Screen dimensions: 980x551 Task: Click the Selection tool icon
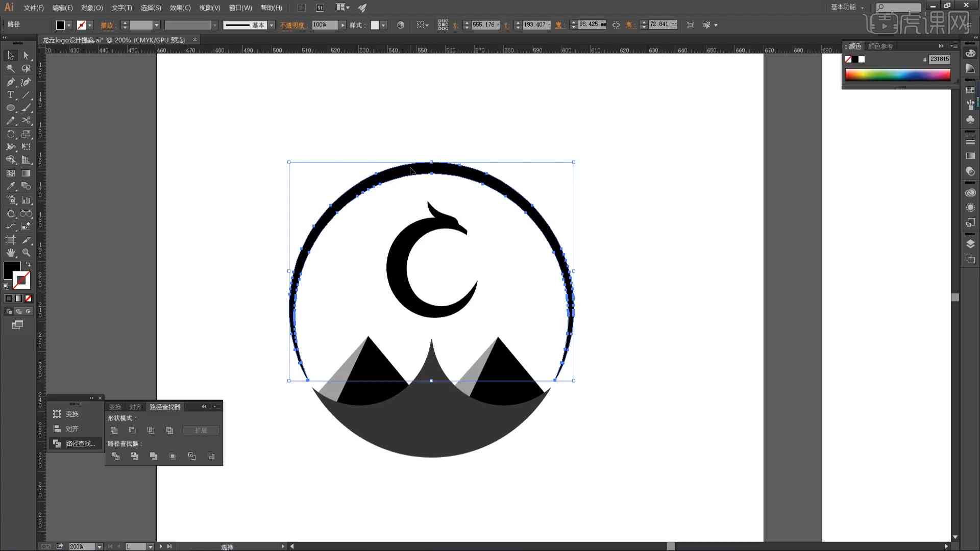(x=9, y=55)
